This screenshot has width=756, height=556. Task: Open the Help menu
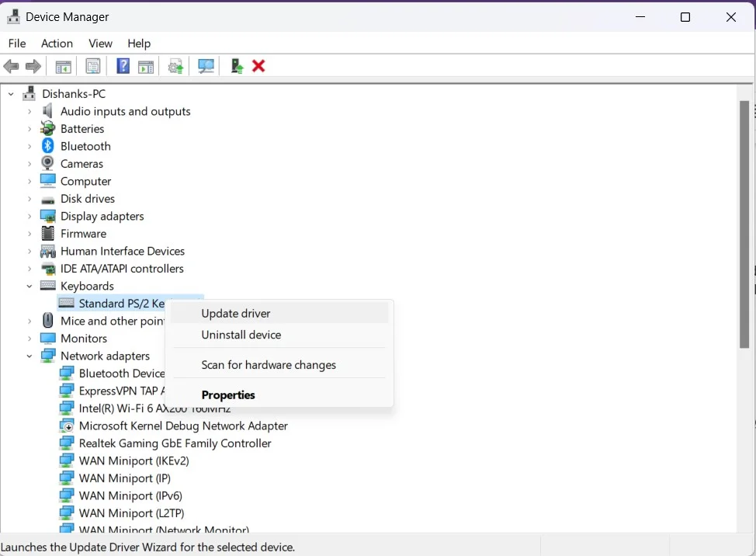click(139, 43)
